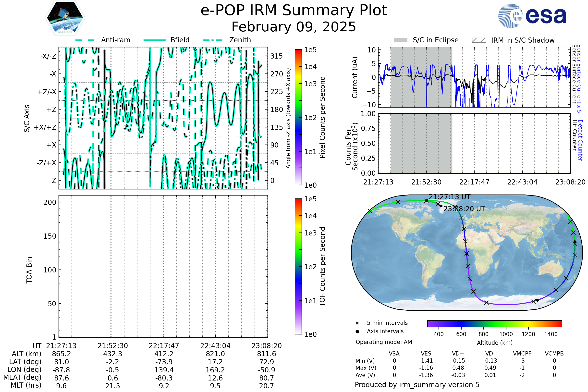Click the Pixel Counts per Second colorbar
The height and width of the screenshot is (392, 588).
point(298,117)
